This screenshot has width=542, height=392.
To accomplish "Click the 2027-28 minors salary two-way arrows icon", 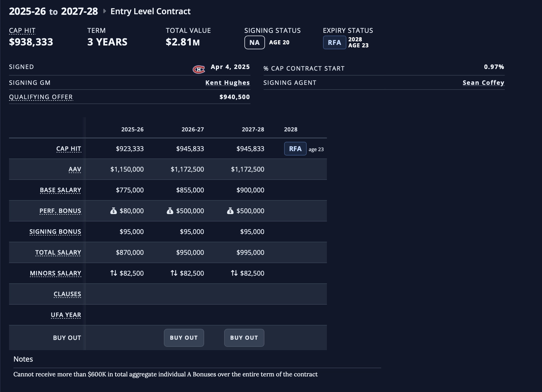I will 234,273.
